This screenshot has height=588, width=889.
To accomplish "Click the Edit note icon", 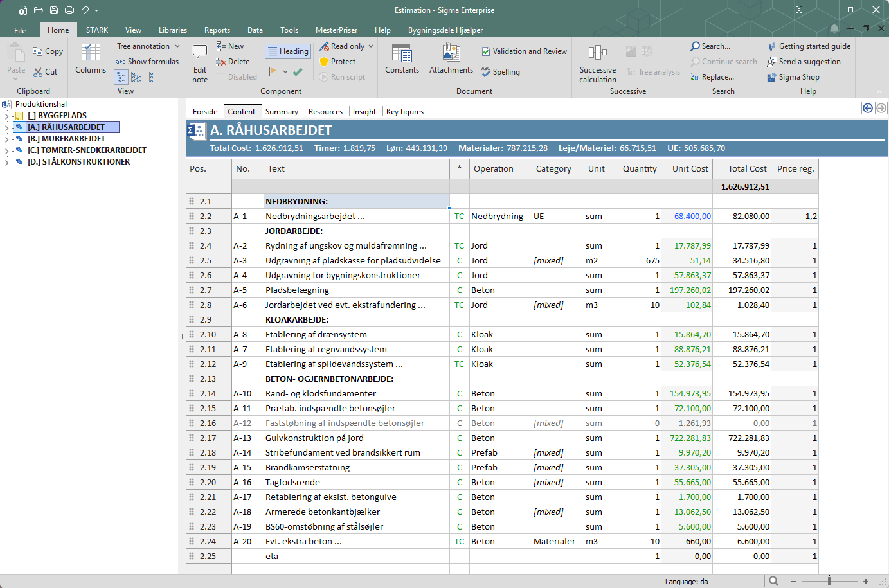I will 200,51.
